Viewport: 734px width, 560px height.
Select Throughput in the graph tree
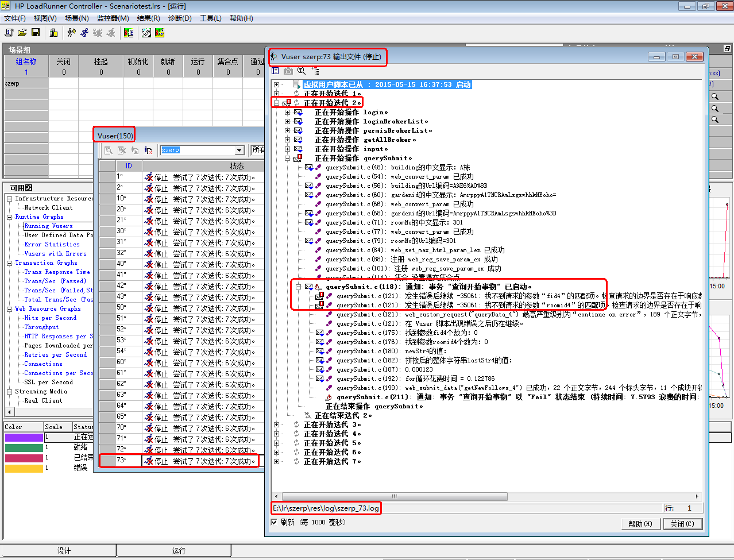(41, 327)
